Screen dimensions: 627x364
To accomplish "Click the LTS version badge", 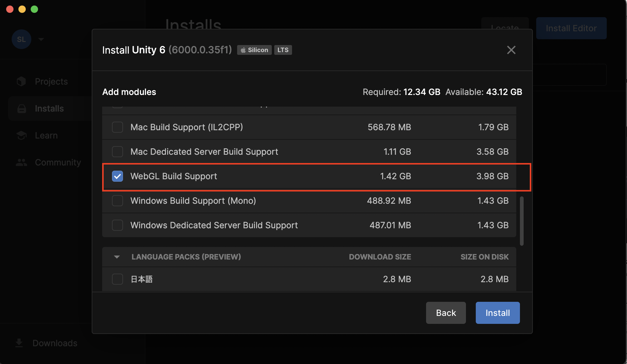I will pyautogui.click(x=283, y=50).
